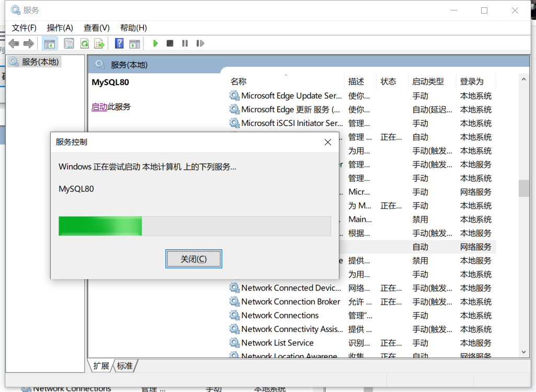
Task: Click the services list scrollbar down arrow
Action: pyautogui.click(x=523, y=352)
